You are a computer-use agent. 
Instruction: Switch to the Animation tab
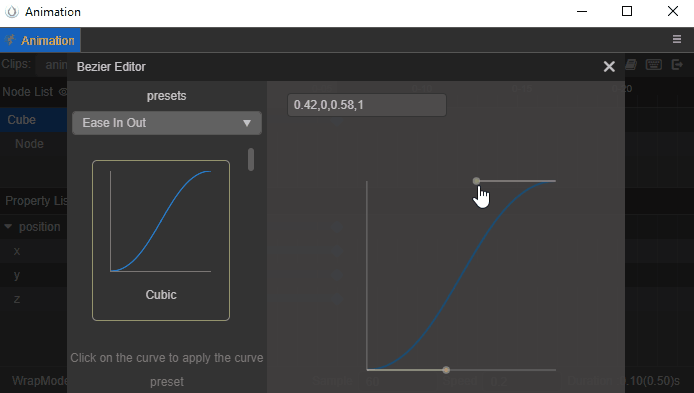[40, 40]
